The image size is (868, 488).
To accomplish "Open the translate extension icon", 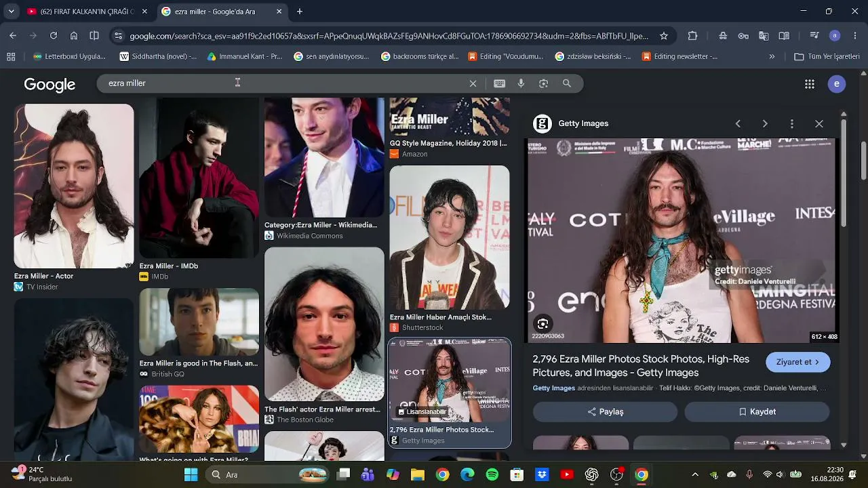I will [x=764, y=36].
